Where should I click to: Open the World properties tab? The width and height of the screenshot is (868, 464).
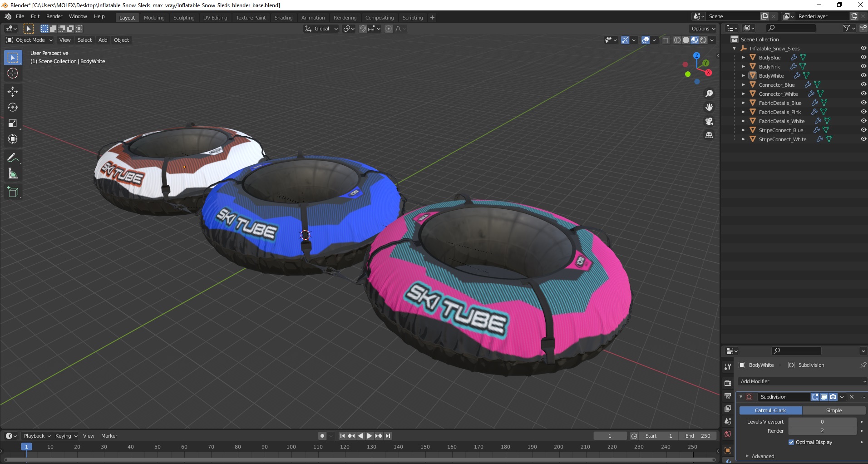click(728, 434)
